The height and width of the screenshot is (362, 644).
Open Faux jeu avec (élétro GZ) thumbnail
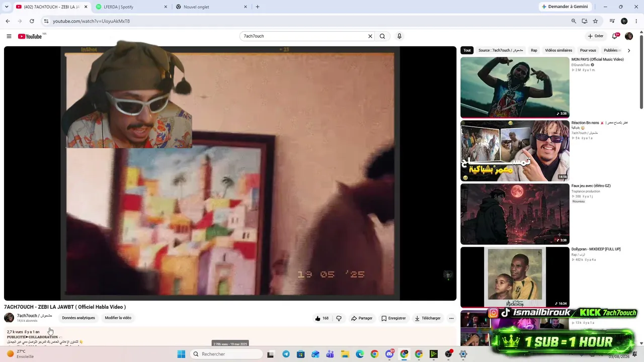click(515, 214)
